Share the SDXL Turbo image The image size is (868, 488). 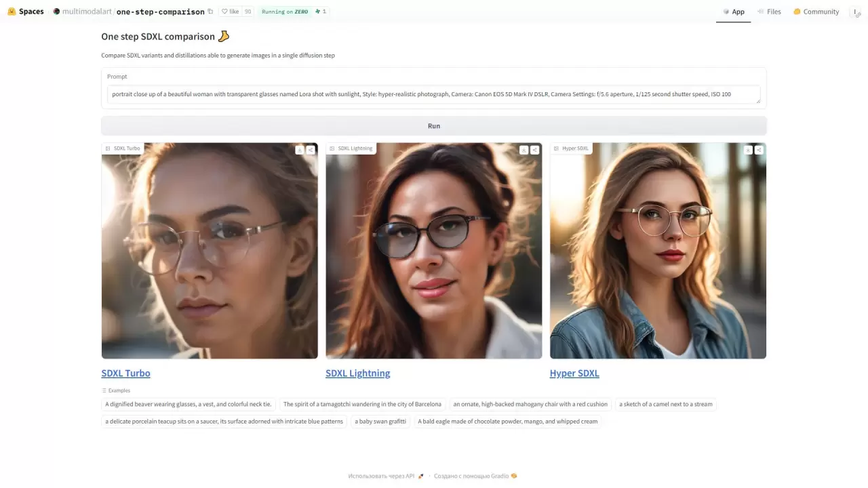(x=311, y=150)
